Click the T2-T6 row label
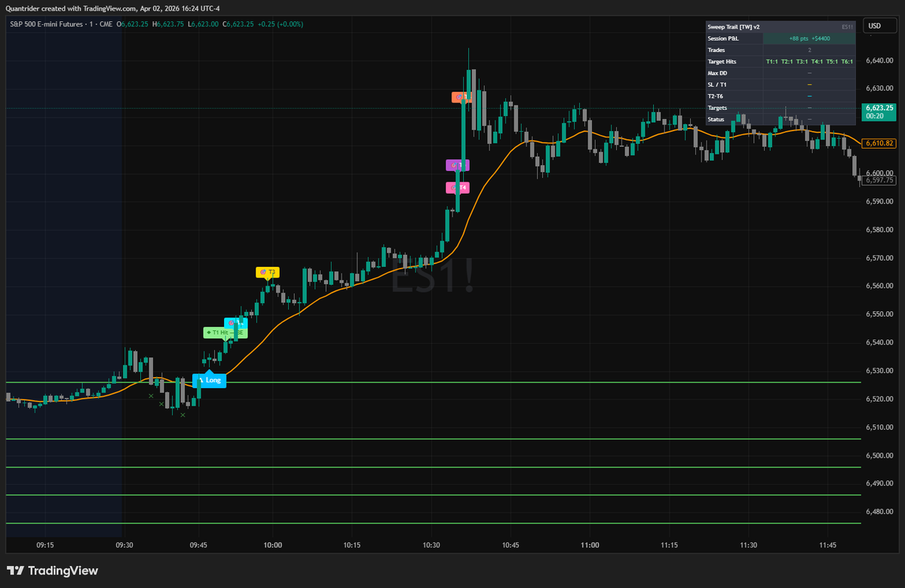The image size is (905, 588). pyautogui.click(x=716, y=96)
